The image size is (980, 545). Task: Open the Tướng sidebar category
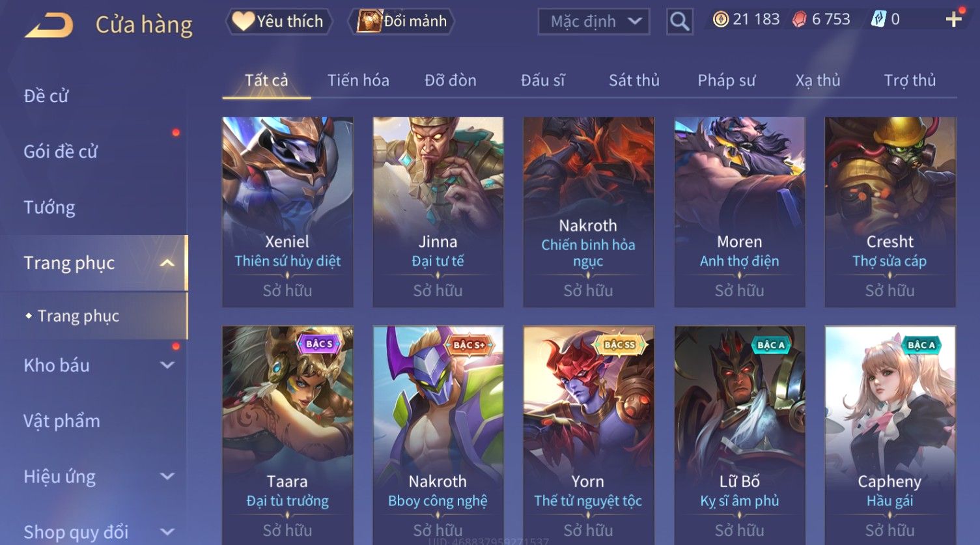pyautogui.click(x=49, y=207)
